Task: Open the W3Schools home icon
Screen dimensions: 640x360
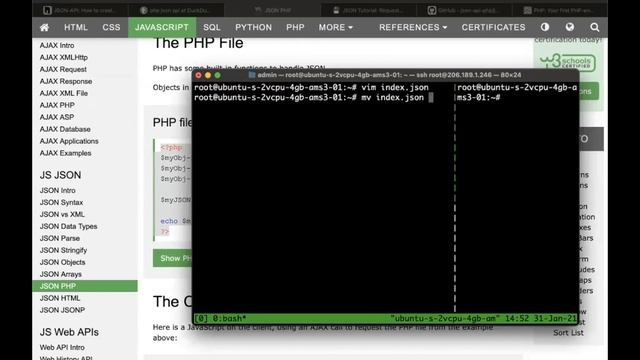Action: [x=44, y=27]
